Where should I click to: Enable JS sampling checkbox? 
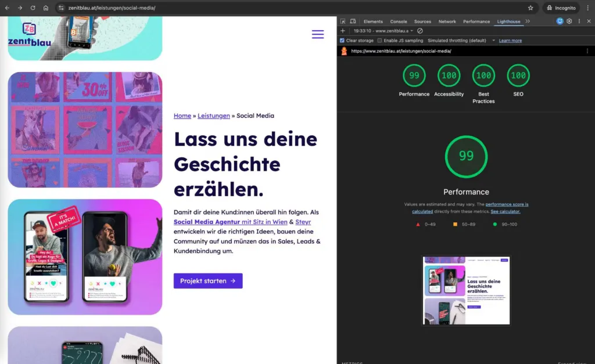click(379, 41)
